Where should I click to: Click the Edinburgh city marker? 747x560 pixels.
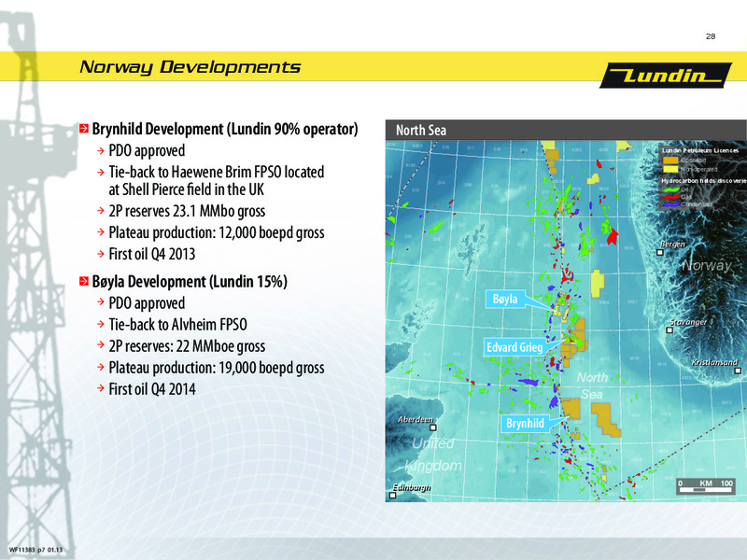tap(392, 496)
